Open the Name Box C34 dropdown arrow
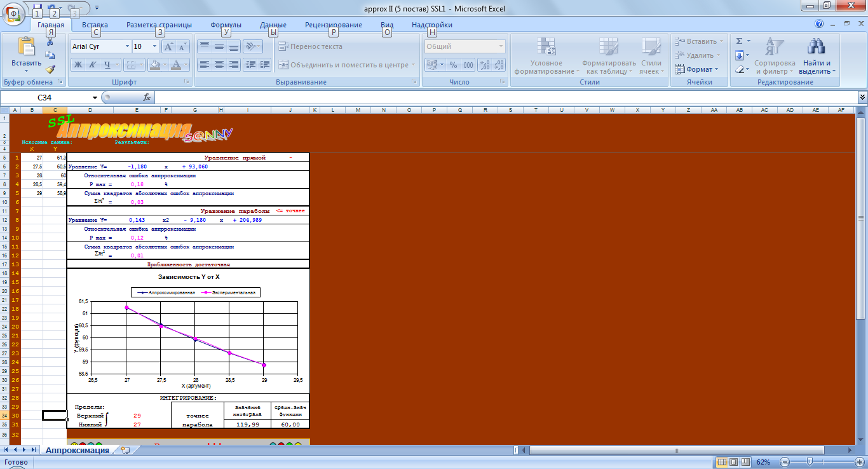This screenshot has height=469, width=868. (95, 97)
